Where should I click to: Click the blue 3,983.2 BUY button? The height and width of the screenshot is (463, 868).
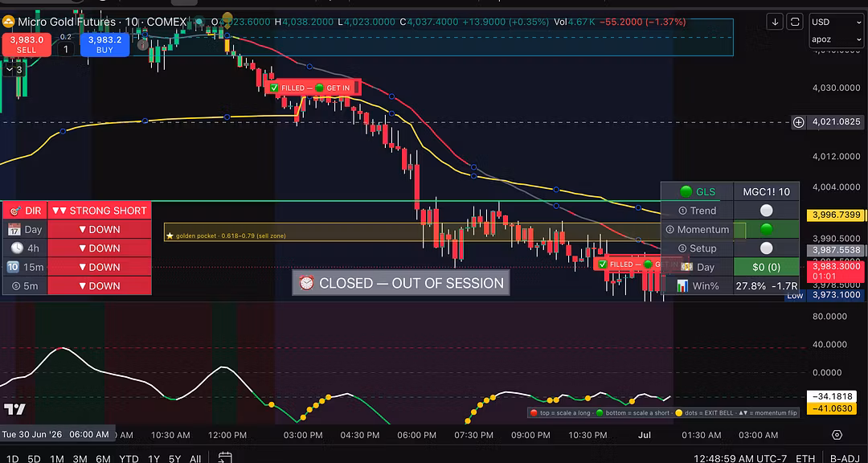click(x=104, y=44)
